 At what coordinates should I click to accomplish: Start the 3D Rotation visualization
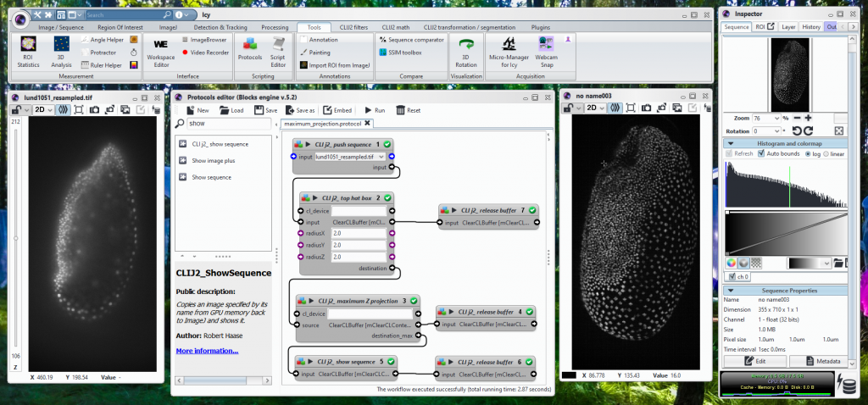coord(465,49)
